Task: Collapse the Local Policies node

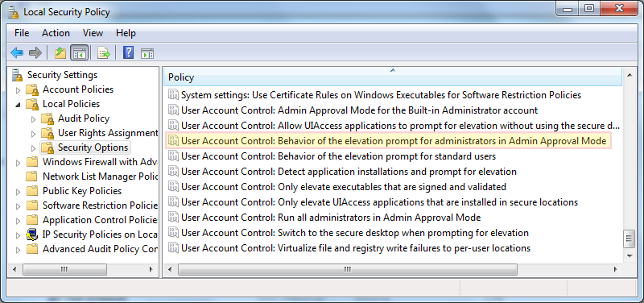Action: [x=18, y=105]
